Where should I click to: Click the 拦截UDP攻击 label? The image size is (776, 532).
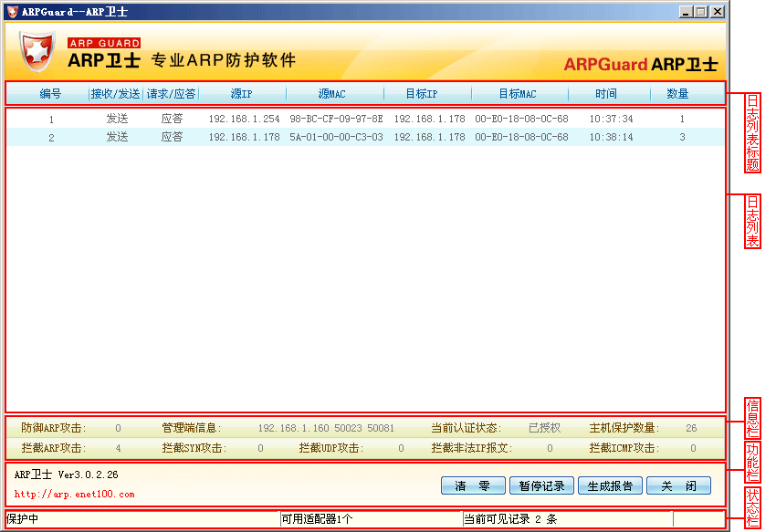click(331, 448)
